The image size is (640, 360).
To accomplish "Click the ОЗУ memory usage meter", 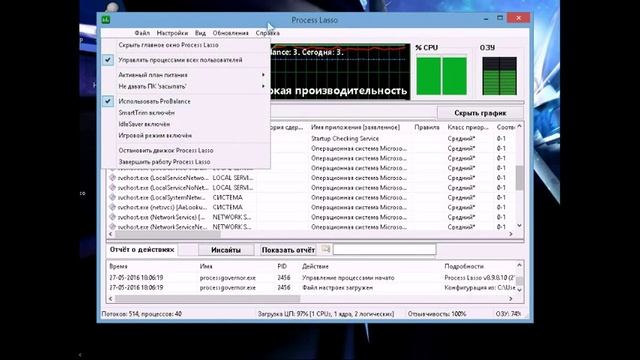I will [499, 76].
